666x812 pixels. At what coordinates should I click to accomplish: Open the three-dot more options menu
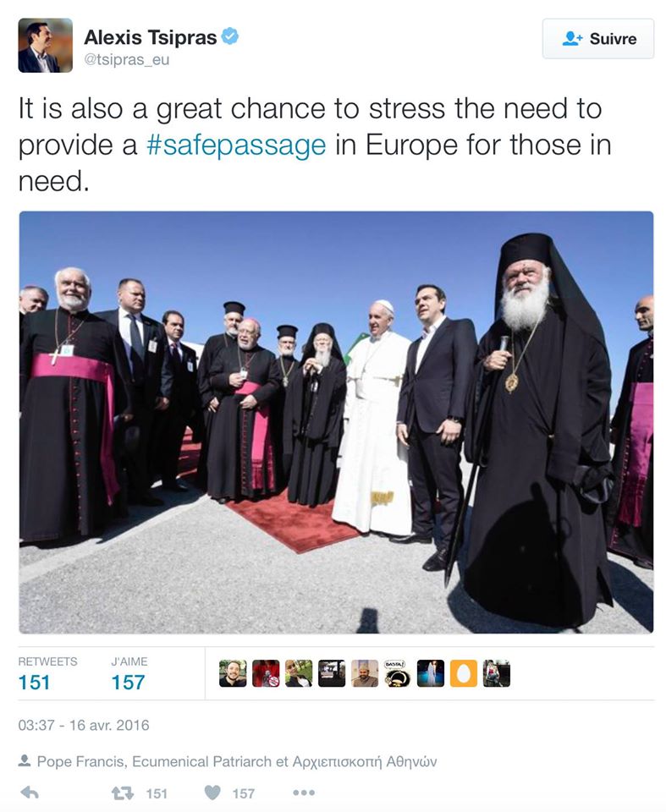click(304, 793)
